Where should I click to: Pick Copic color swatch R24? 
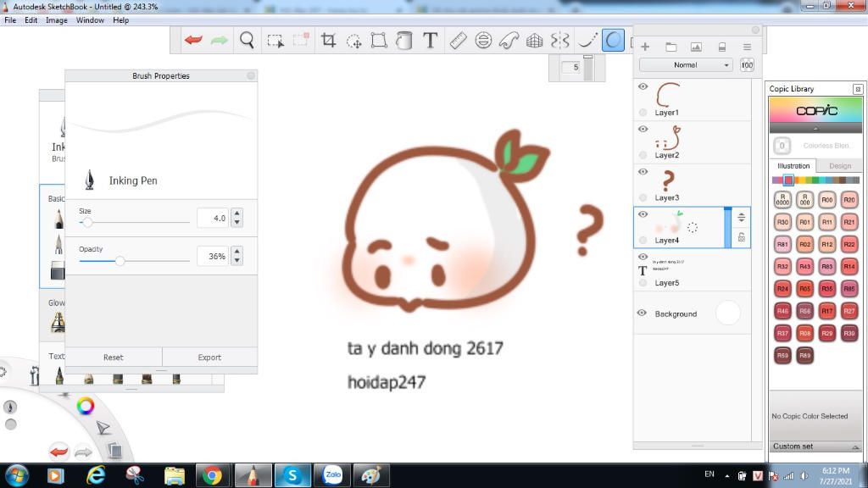(782, 288)
